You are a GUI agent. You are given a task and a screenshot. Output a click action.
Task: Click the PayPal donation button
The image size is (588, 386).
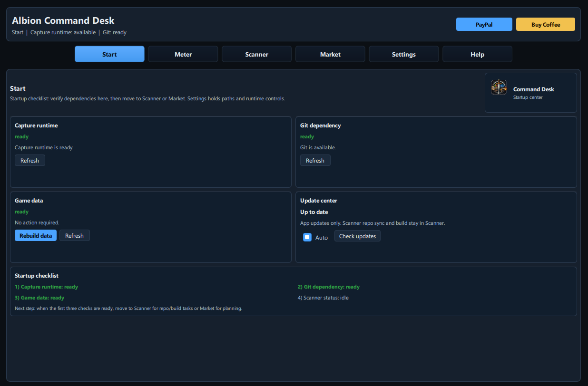[x=484, y=24]
